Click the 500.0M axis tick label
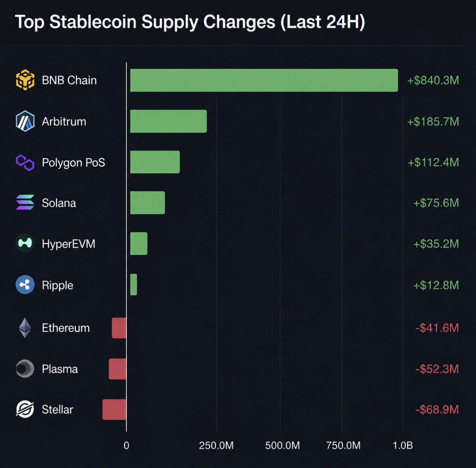The width and height of the screenshot is (476, 468). [x=282, y=445]
